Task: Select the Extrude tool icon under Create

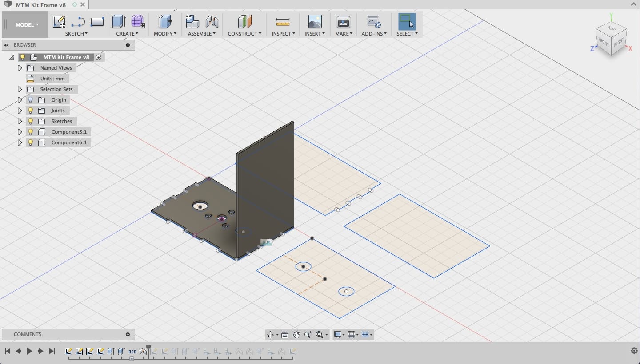Action: click(x=119, y=21)
